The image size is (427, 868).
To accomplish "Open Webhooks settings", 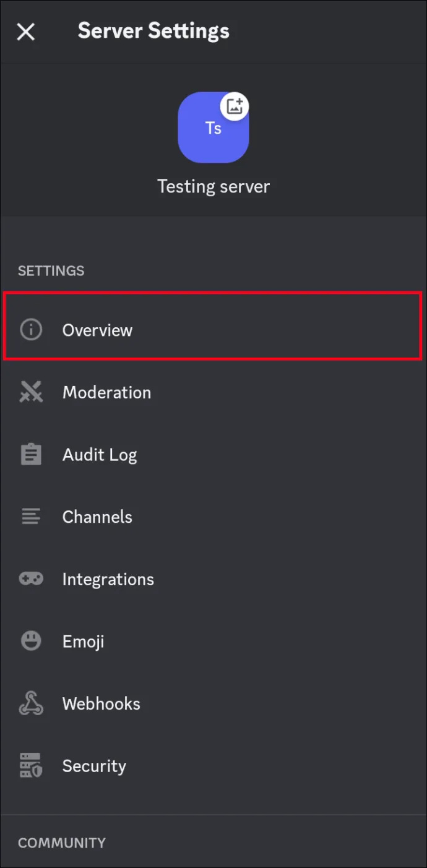I will click(x=213, y=703).
